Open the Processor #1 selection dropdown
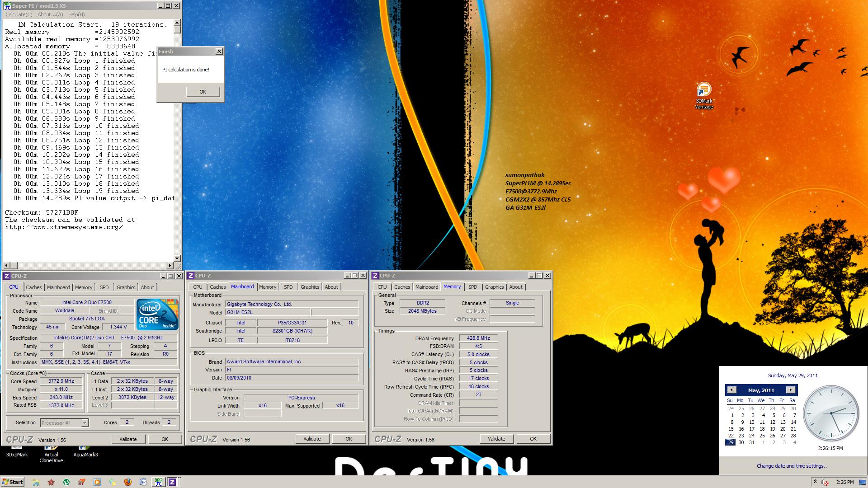Viewport: 868px width, 488px height. click(84, 423)
